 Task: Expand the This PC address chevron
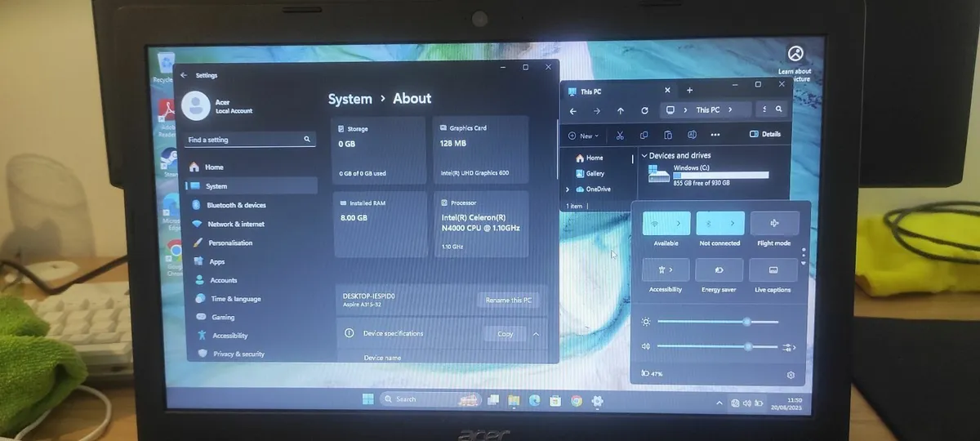coord(729,109)
